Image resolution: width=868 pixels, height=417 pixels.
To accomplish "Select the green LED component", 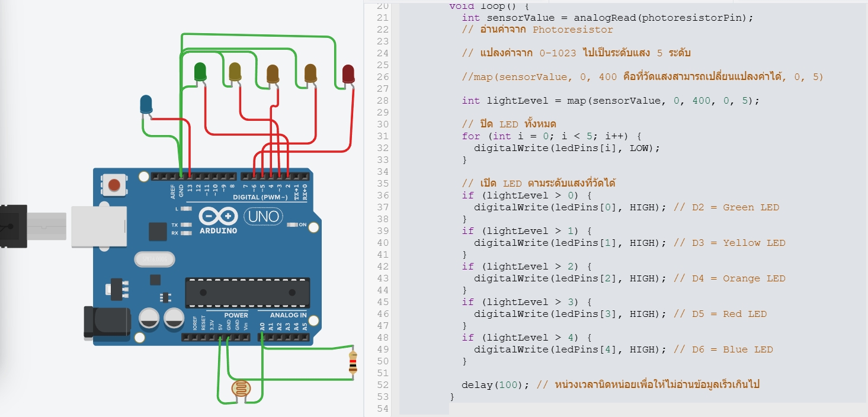I will (200, 72).
